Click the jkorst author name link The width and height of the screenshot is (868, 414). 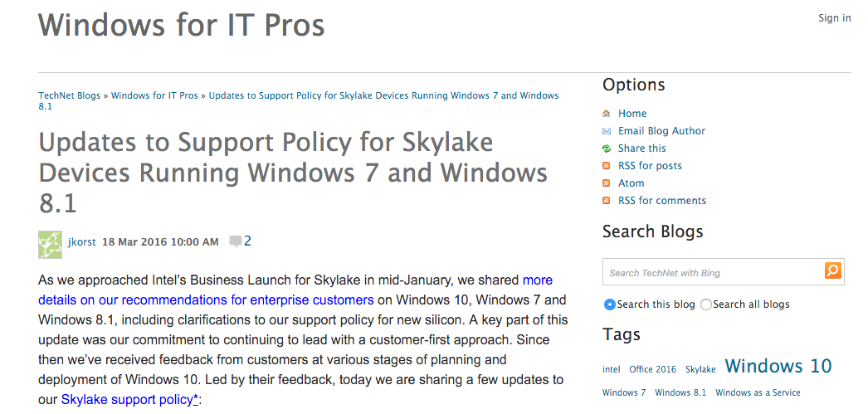pyautogui.click(x=81, y=242)
